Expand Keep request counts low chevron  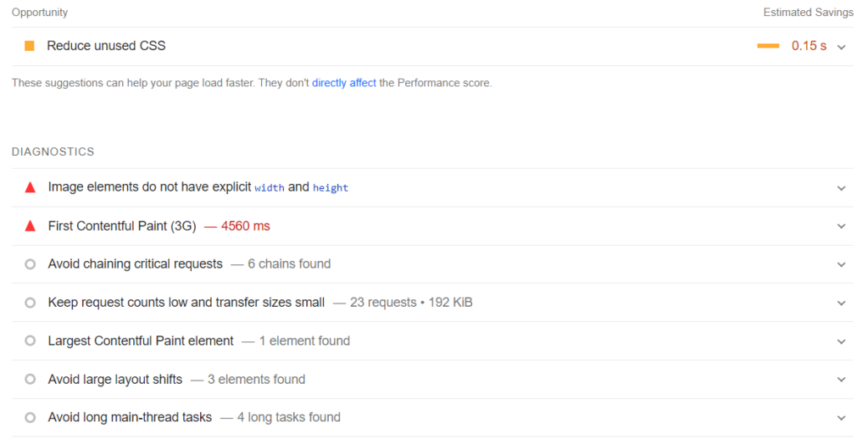click(841, 303)
